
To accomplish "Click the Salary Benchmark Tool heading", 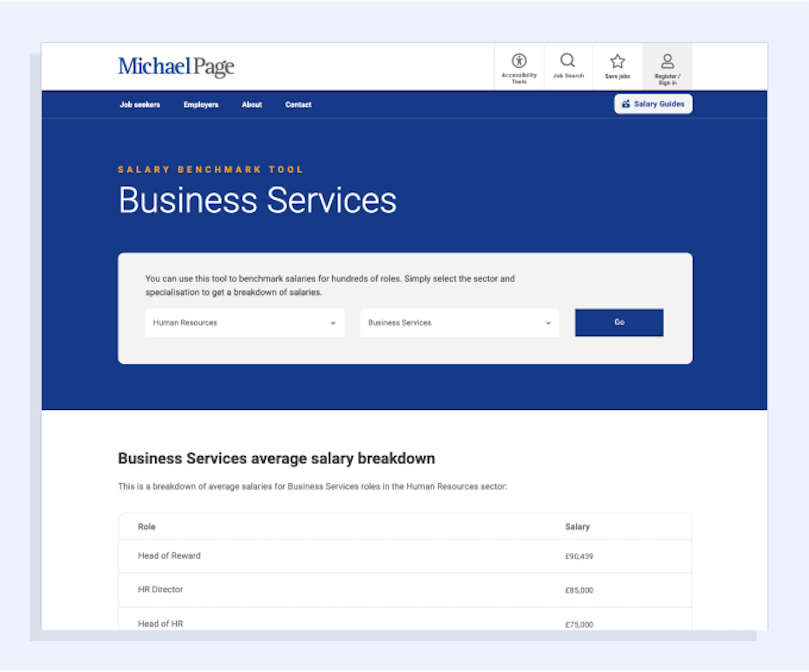I will tap(210, 170).
